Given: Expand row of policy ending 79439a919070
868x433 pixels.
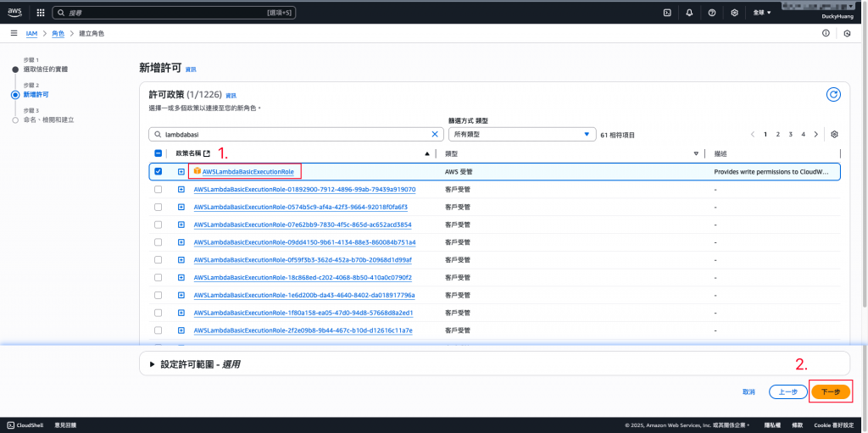Looking at the screenshot, I should tap(181, 189).
